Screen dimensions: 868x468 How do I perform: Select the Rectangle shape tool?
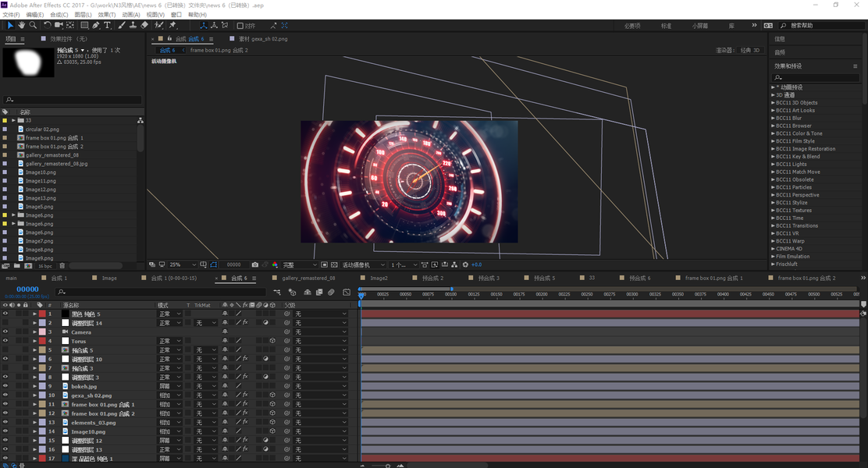85,26
